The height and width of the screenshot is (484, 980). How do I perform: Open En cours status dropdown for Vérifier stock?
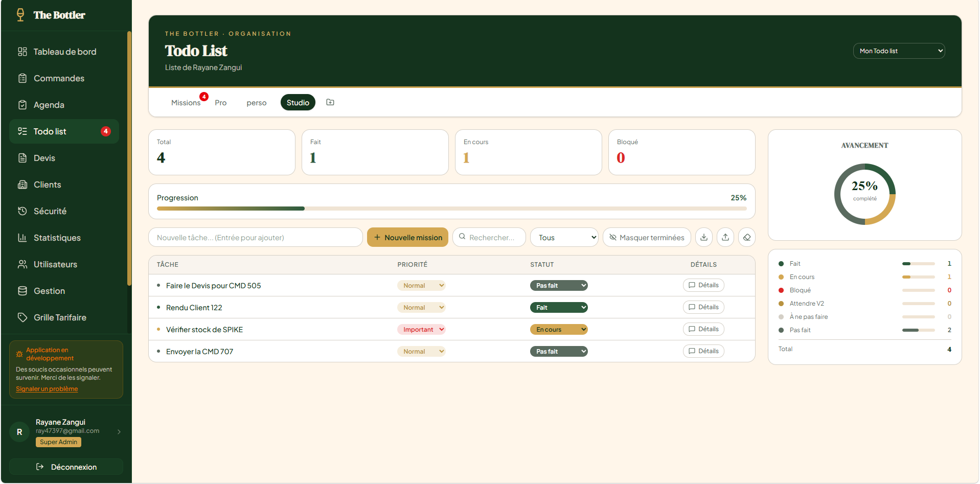coord(559,330)
